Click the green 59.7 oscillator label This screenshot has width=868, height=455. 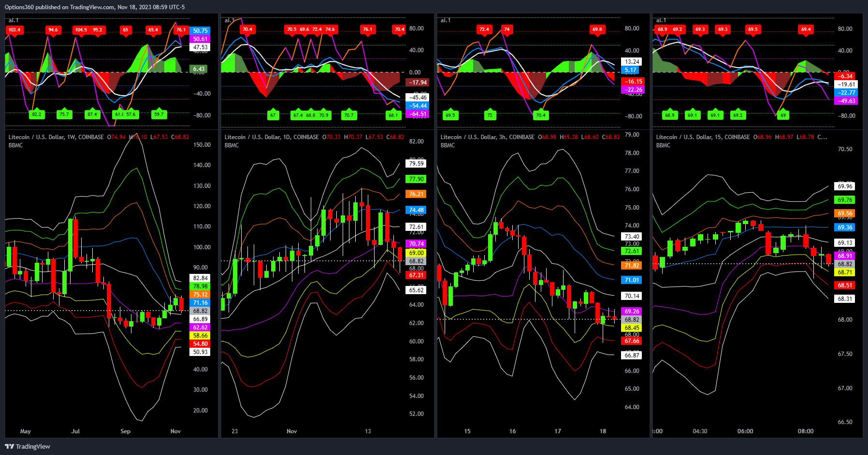(159, 114)
